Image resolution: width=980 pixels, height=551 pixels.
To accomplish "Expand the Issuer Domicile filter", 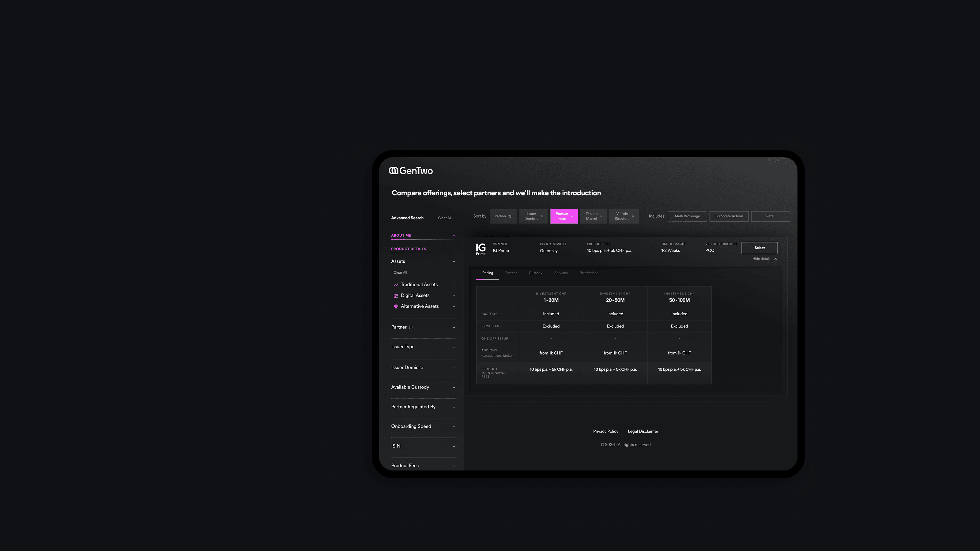I will coord(423,368).
